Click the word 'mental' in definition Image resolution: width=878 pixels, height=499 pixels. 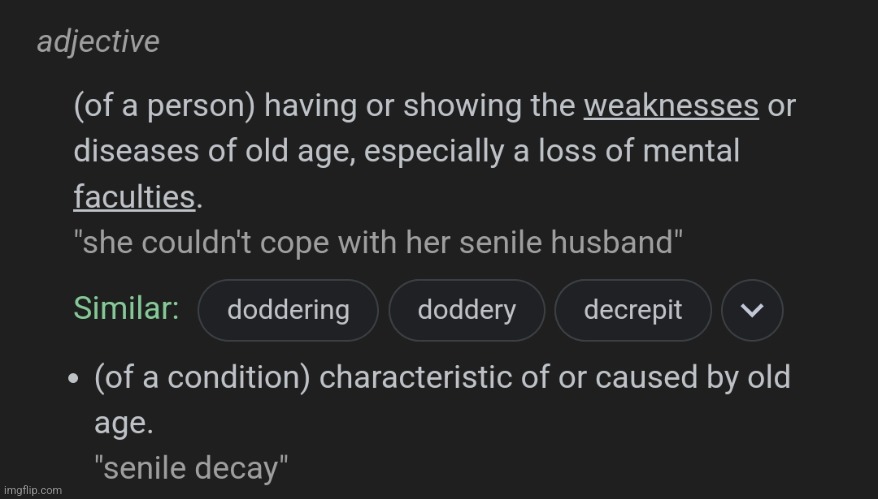point(691,151)
